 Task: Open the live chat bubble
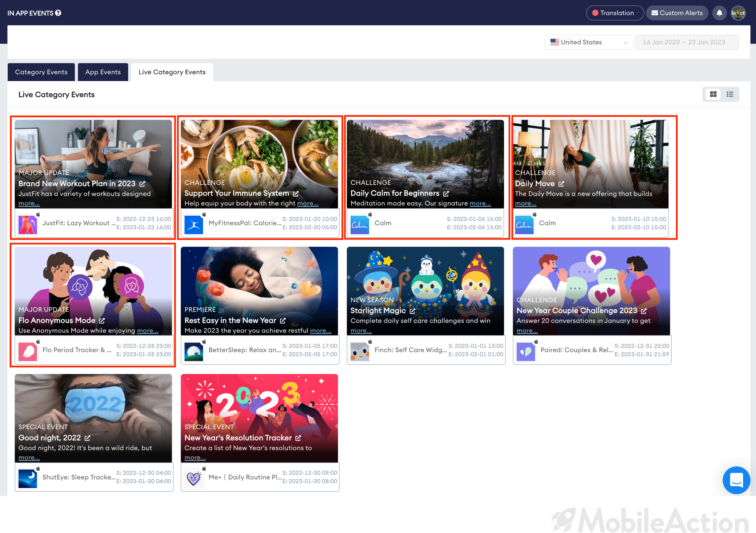tap(736, 480)
